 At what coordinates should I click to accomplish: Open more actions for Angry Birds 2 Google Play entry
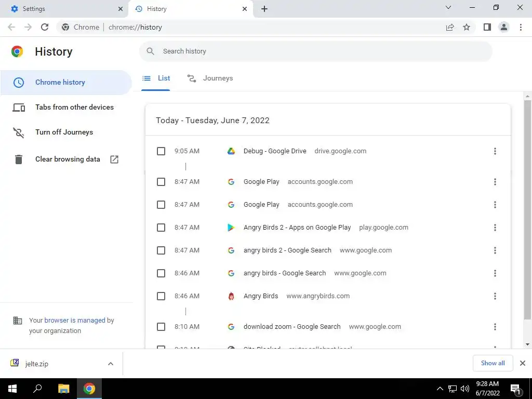[x=495, y=228]
